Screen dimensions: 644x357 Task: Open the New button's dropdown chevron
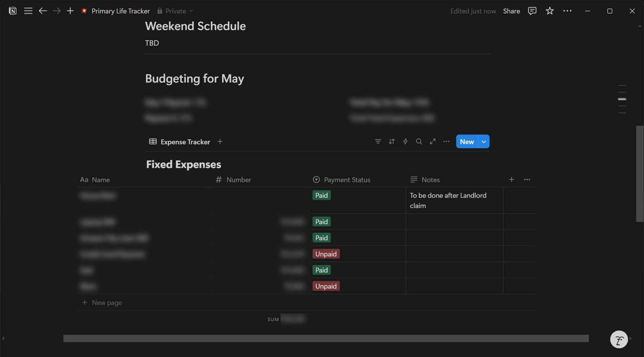483,141
